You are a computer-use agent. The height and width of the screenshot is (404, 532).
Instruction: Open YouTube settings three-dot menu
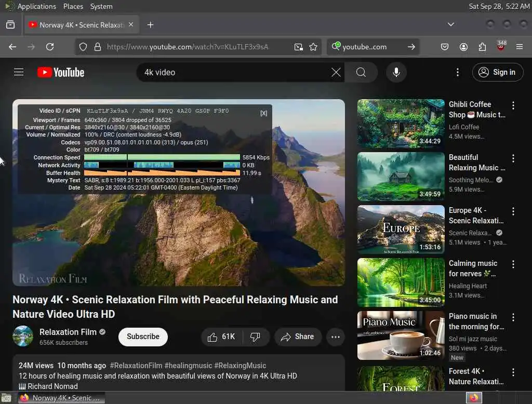pyautogui.click(x=458, y=72)
